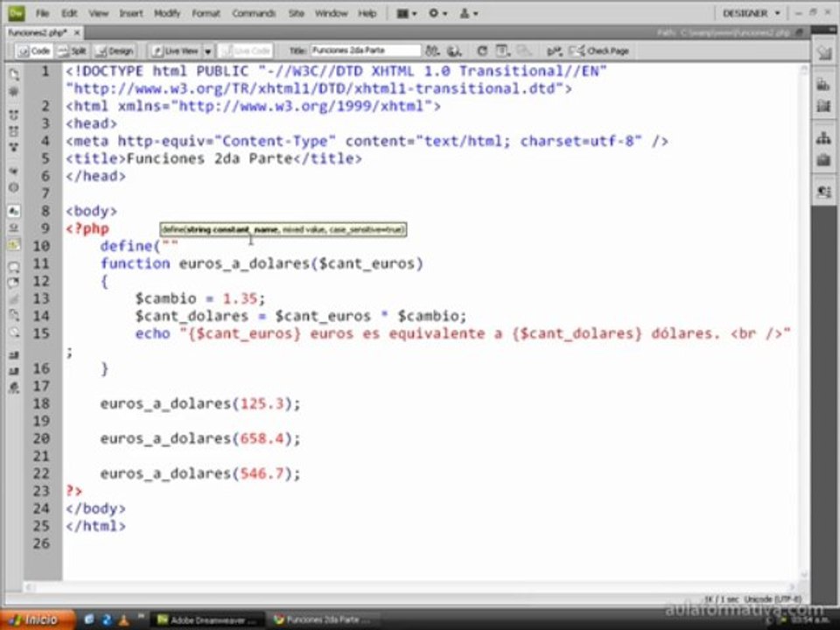Open the View menu
840x630 pixels.
(99, 13)
